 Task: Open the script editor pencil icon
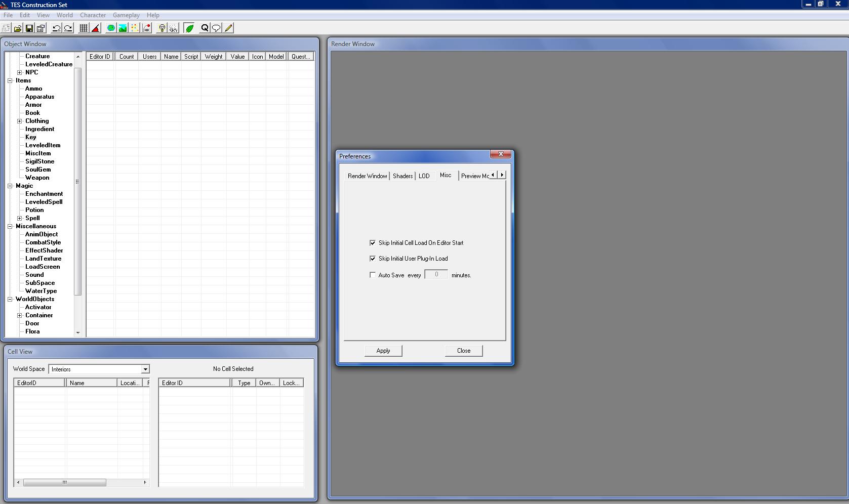(x=228, y=28)
